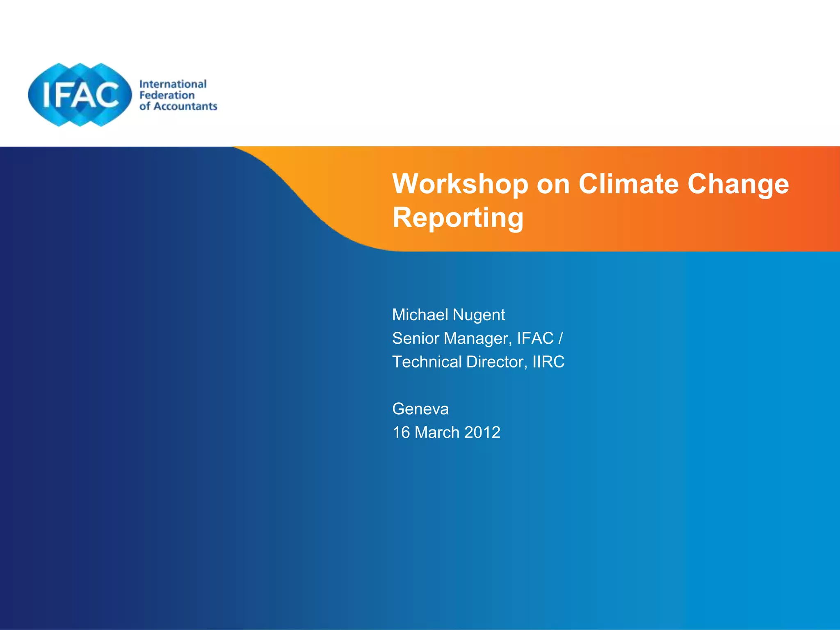
Task: Select the presenter name Michael Nugent
Action: (448, 315)
